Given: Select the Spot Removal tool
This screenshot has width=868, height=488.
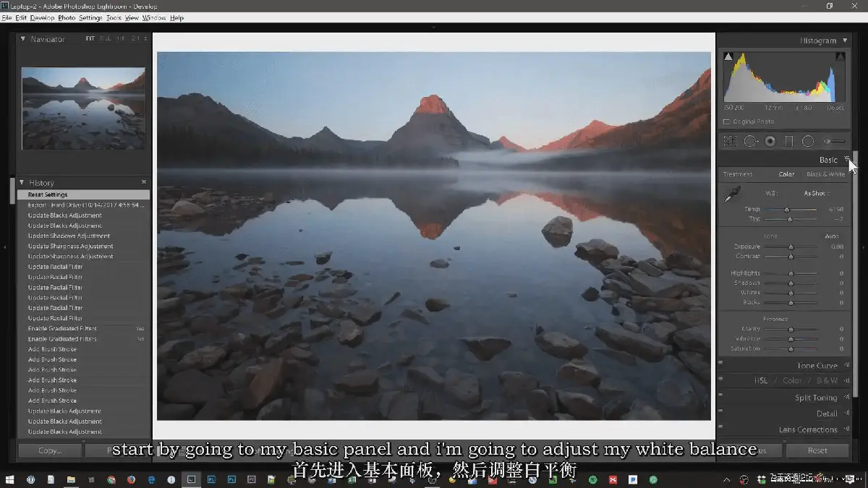Looking at the screenshot, I should tap(751, 142).
